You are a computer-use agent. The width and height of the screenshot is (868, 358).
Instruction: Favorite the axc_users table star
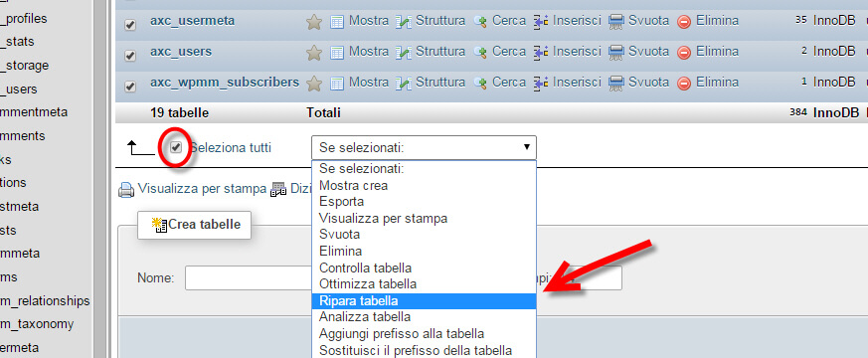click(314, 53)
